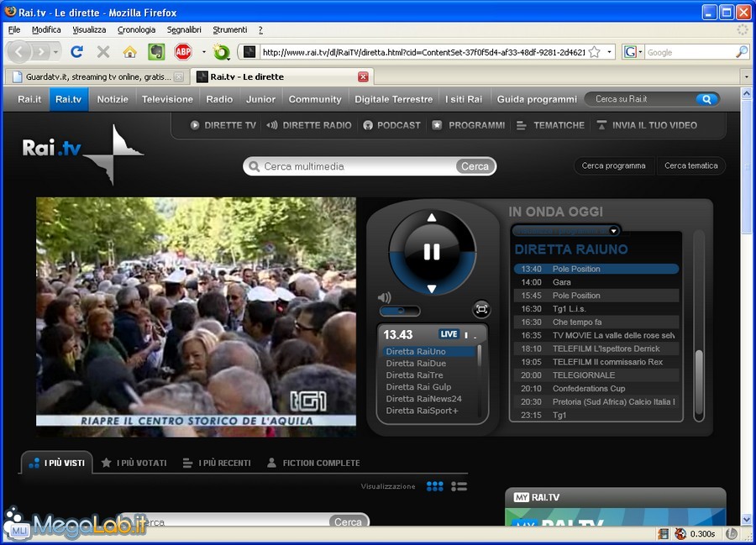Go back with the Firefox back arrow

19,51
